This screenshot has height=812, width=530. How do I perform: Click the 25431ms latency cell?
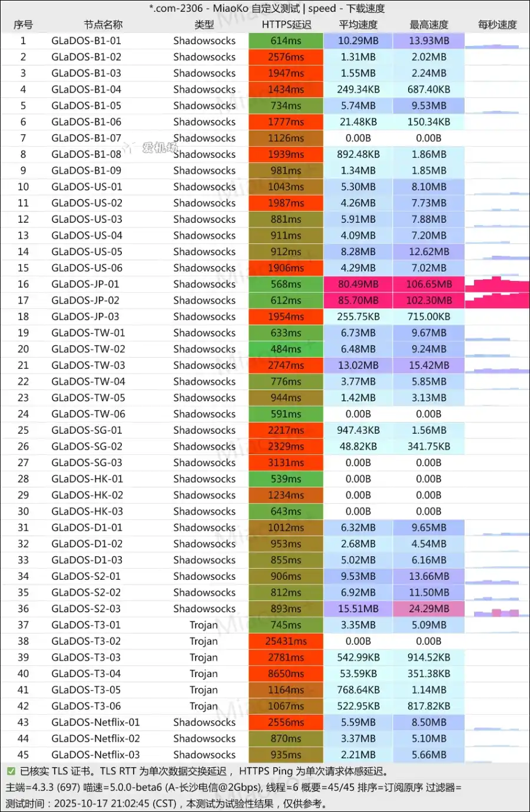pos(286,641)
